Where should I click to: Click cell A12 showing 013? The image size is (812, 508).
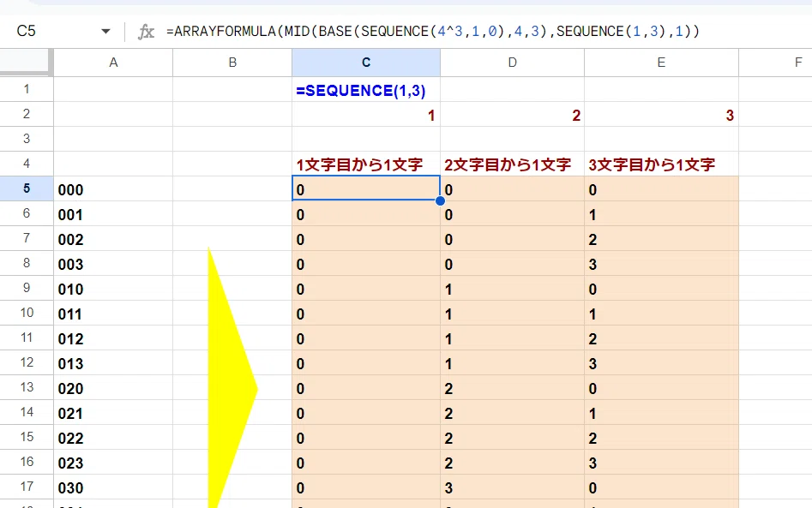[113, 362]
